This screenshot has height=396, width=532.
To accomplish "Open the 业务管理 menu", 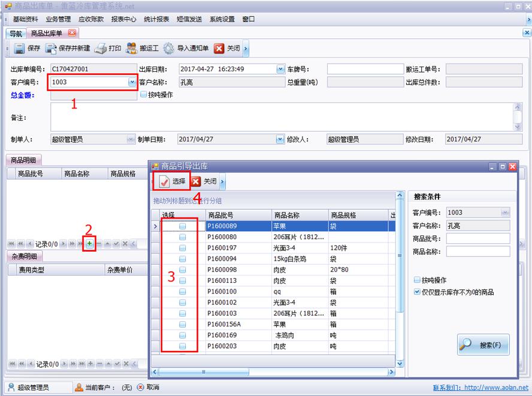I will pyautogui.click(x=58, y=19).
